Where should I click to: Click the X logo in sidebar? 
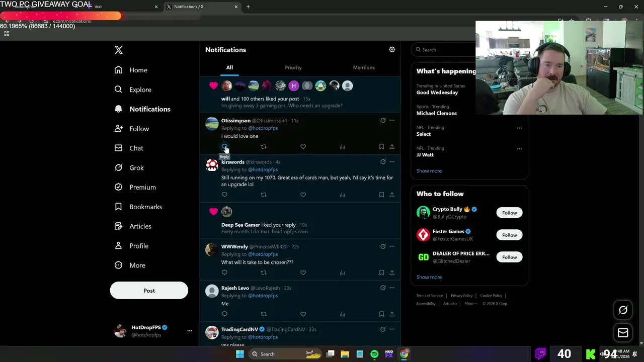coord(119,50)
